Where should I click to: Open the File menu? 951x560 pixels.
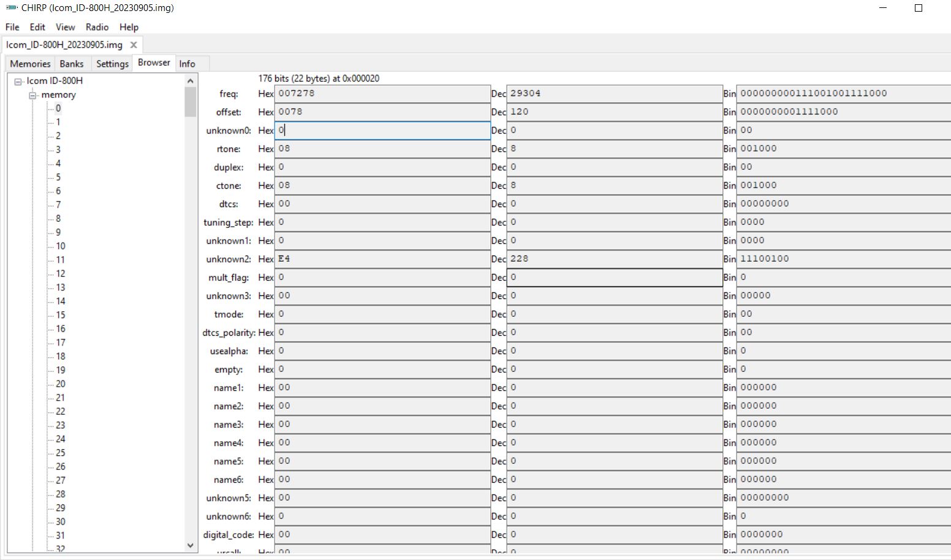(x=12, y=27)
